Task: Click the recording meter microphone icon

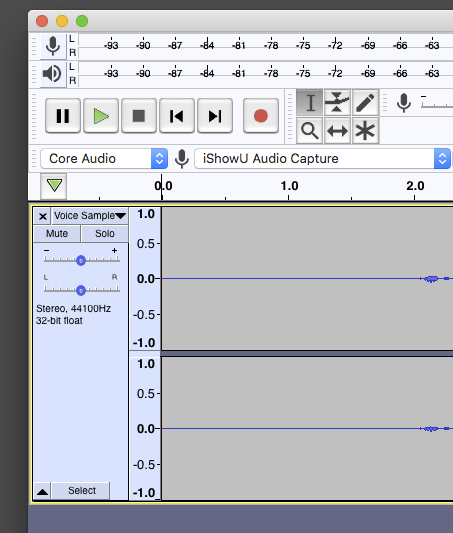Action: [x=53, y=46]
